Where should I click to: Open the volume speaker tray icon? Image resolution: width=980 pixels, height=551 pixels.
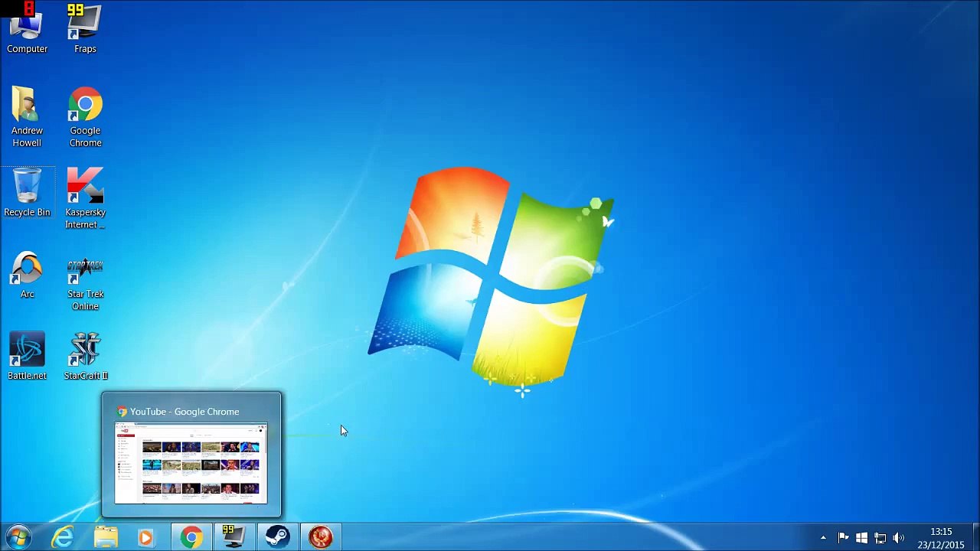(x=898, y=538)
